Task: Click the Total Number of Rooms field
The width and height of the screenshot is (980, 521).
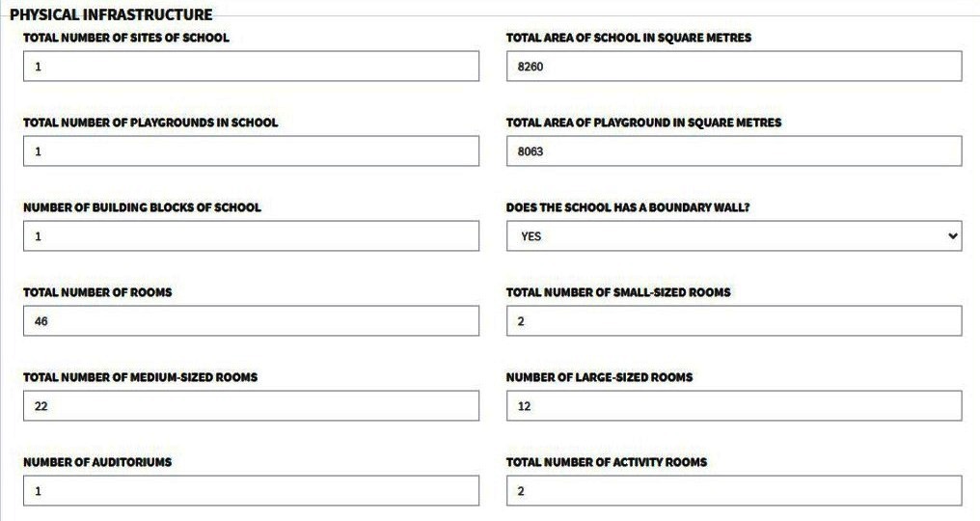Action: (x=251, y=321)
